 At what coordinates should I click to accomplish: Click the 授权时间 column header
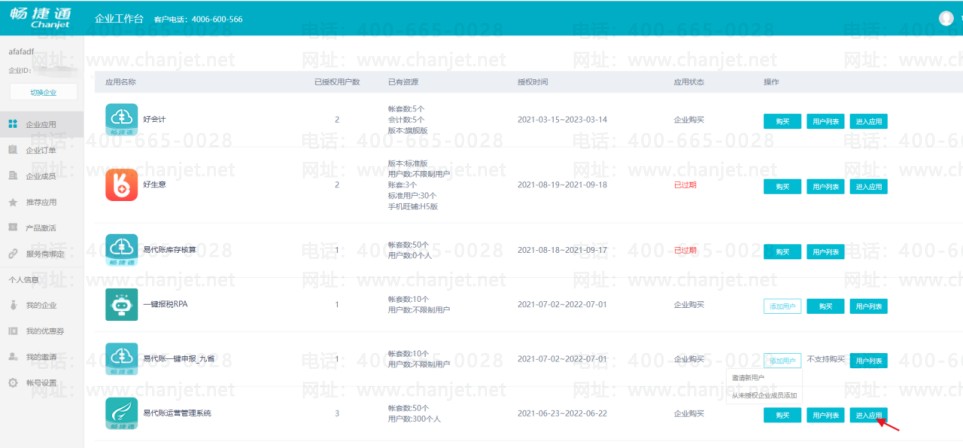[x=532, y=82]
